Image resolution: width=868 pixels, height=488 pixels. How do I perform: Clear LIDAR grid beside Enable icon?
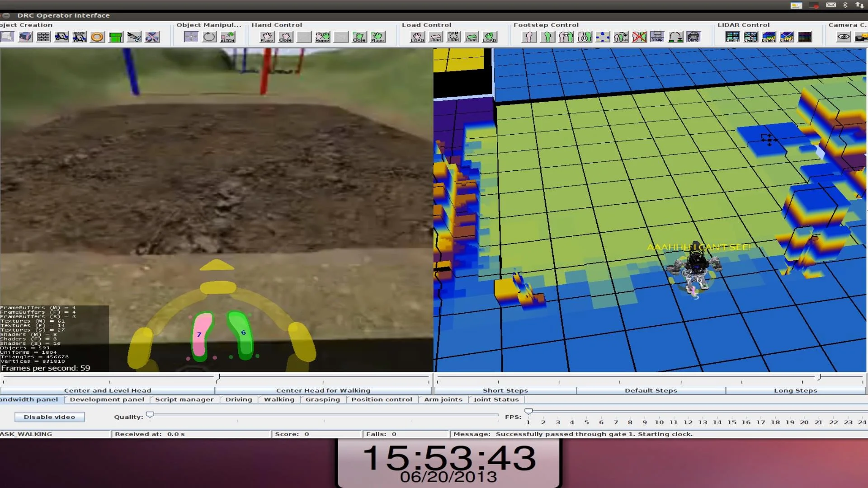750,37
